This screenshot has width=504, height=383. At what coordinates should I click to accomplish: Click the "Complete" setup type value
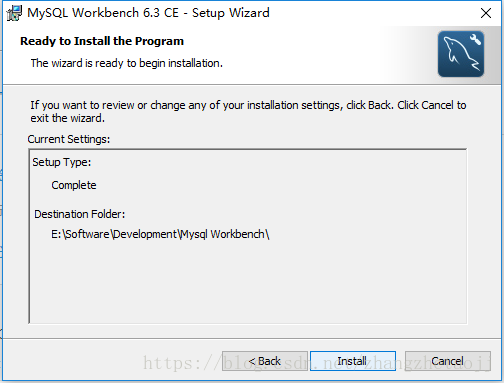74,185
